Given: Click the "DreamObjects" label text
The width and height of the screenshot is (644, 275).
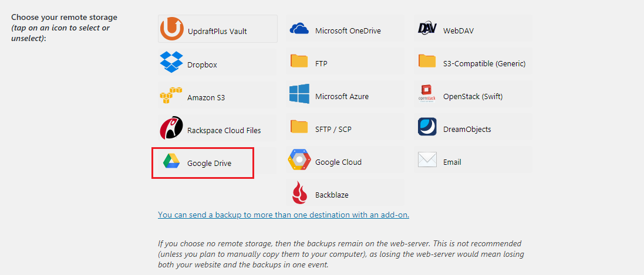Looking at the screenshot, I should tap(467, 129).
